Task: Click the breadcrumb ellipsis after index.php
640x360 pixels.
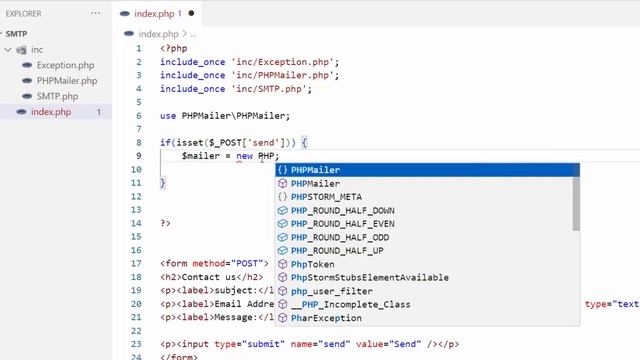Action: (193, 34)
